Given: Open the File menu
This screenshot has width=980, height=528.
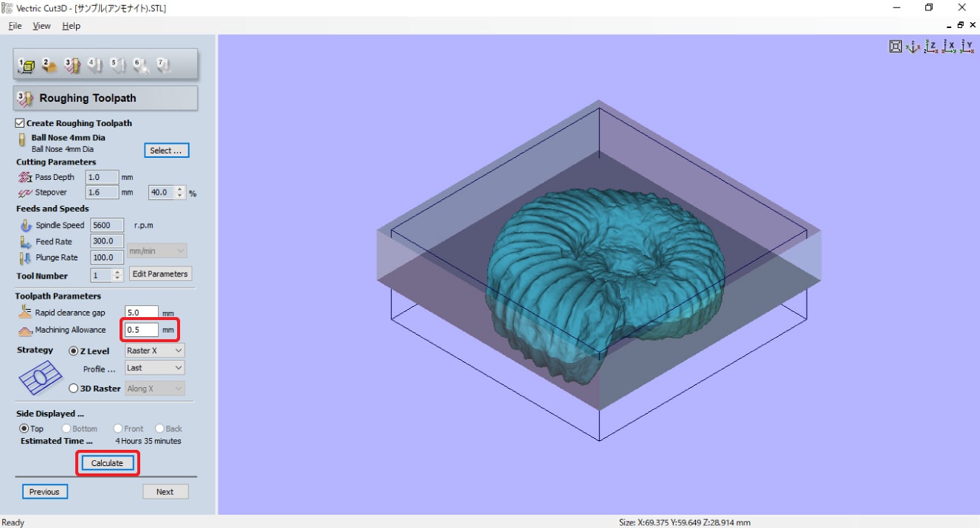Looking at the screenshot, I should pyautogui.click(x=15, y=26).
